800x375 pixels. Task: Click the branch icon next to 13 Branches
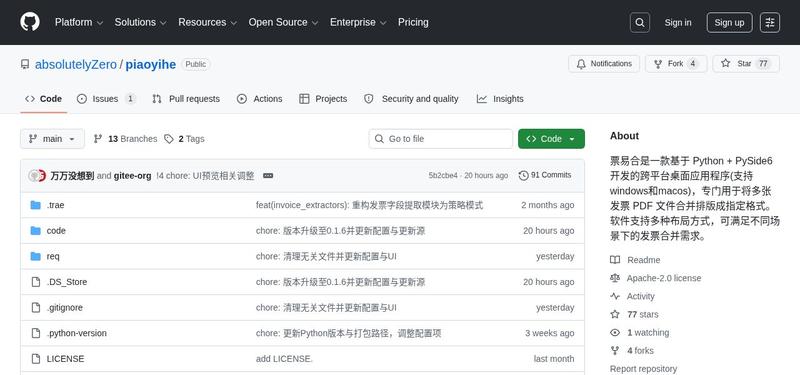[98, 139]
